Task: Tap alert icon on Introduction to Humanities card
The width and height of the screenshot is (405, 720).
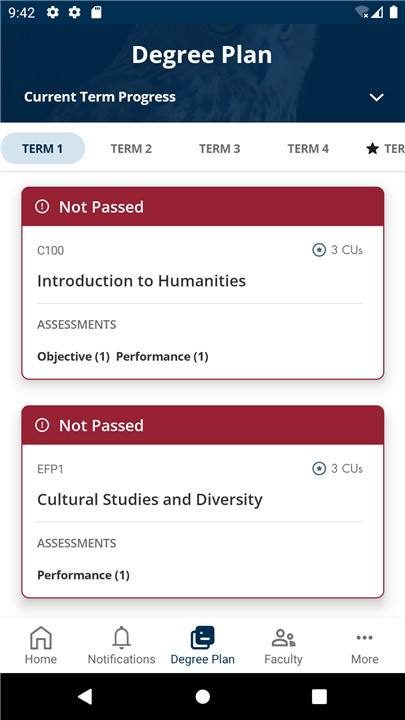Action: tap(42, 207)
